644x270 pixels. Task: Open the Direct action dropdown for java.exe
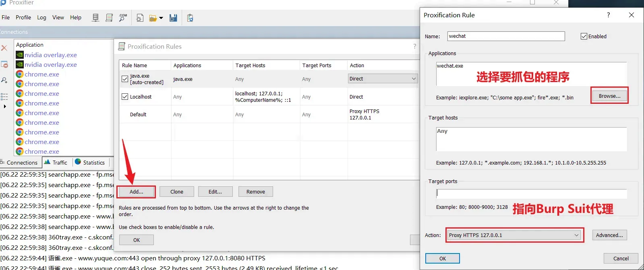[x=383, y=78]
